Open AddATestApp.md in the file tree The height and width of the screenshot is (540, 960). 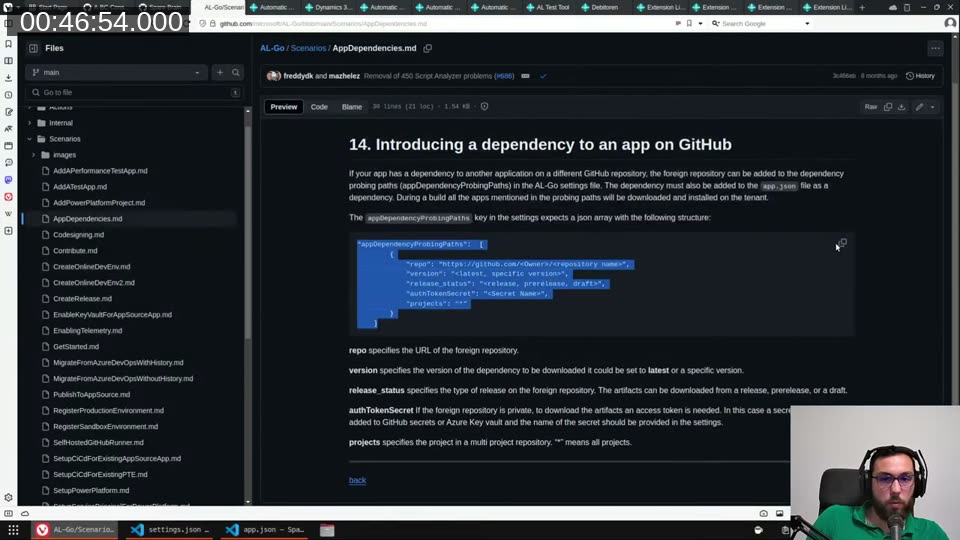80,187
